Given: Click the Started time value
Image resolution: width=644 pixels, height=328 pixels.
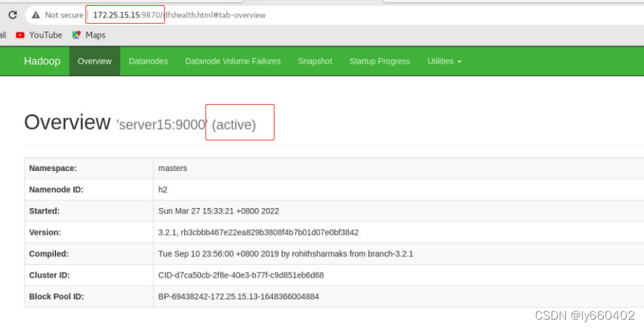Looking at the screenshot, I should [218, 211].
